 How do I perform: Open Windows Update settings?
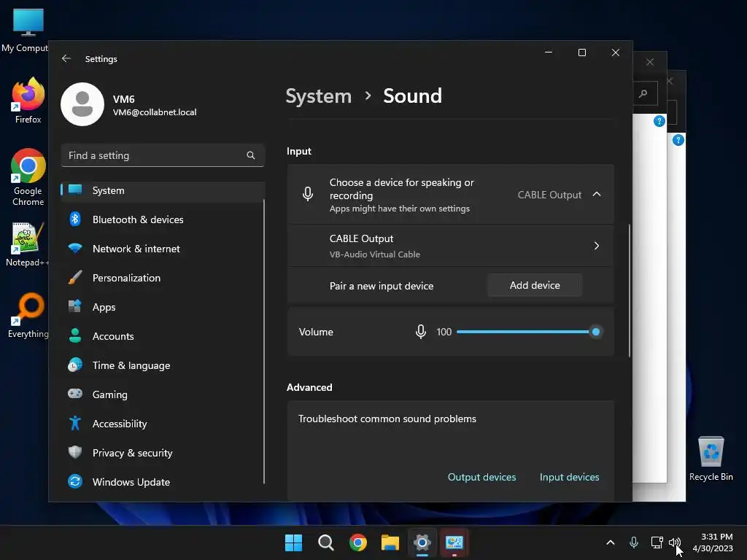pyautogui.click(x=163, y=481)
